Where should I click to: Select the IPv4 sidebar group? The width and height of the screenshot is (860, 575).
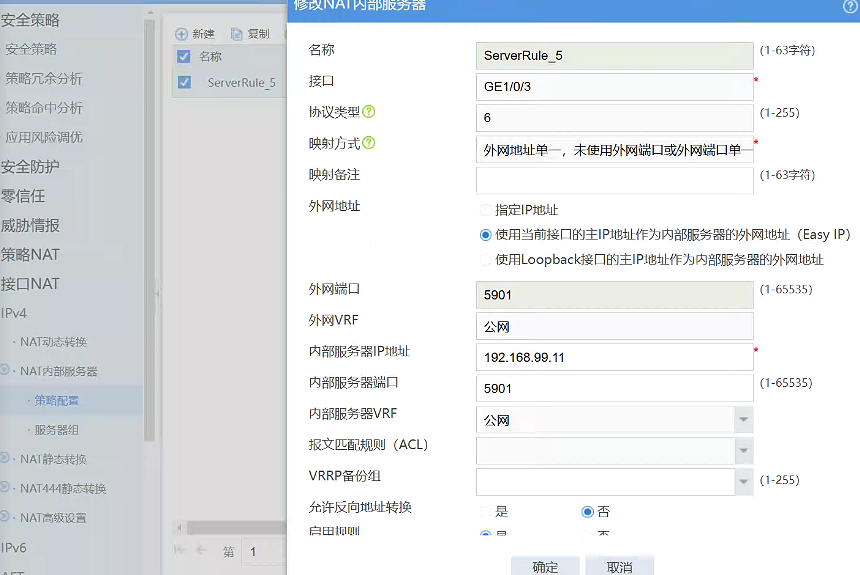(14, 313)
